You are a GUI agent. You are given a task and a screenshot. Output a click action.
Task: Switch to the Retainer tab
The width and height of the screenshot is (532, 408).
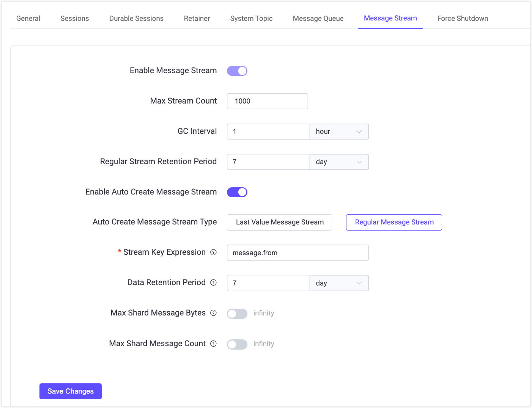[197, 18]
